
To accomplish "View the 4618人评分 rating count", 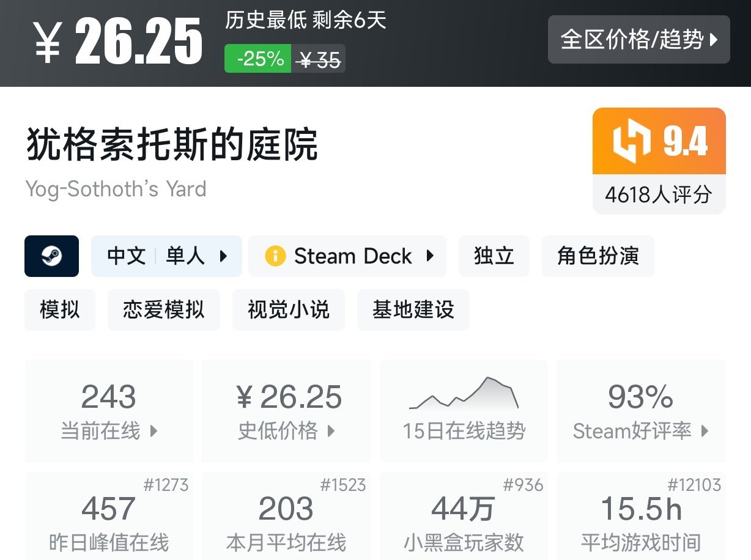I will click(x=659, y=194).
